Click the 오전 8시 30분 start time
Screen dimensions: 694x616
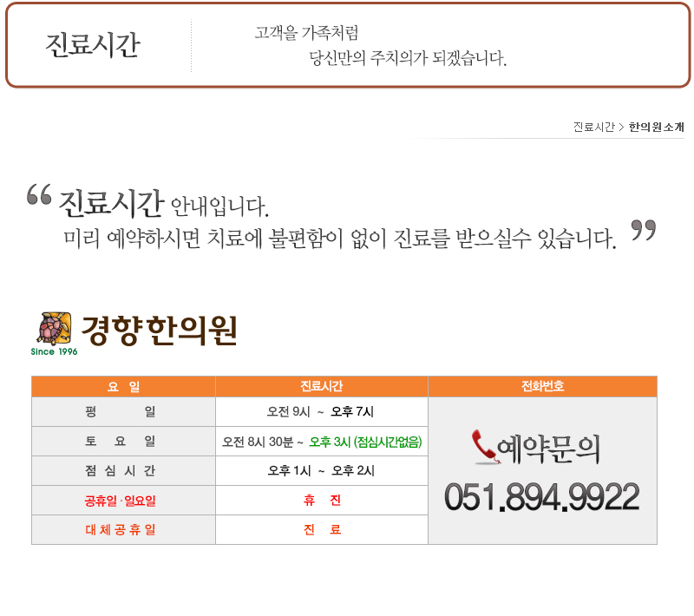(258, 442)
